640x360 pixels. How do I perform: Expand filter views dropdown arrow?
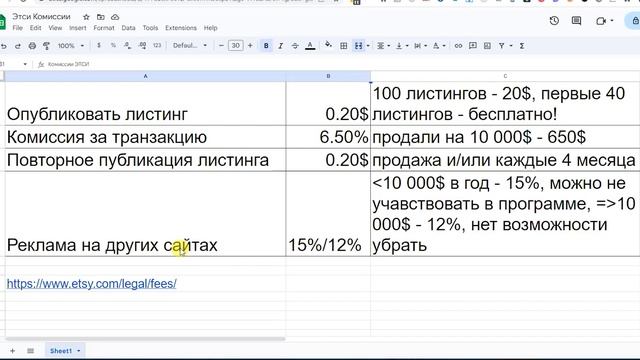tap(511, 46)
